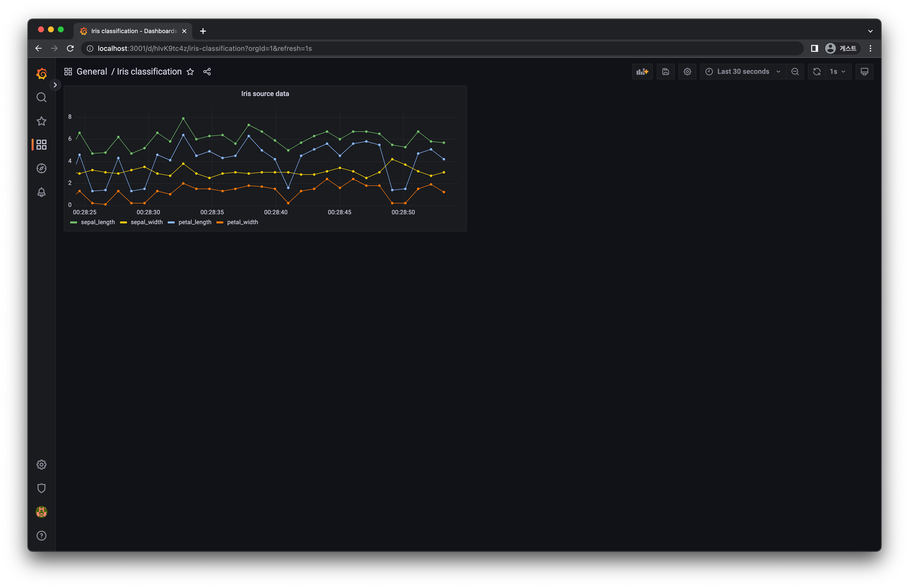The image size is (909, 588).
Task: Open the 1s refresh interval dropdown
Action: pyautogui.click(x=838, y=72)
